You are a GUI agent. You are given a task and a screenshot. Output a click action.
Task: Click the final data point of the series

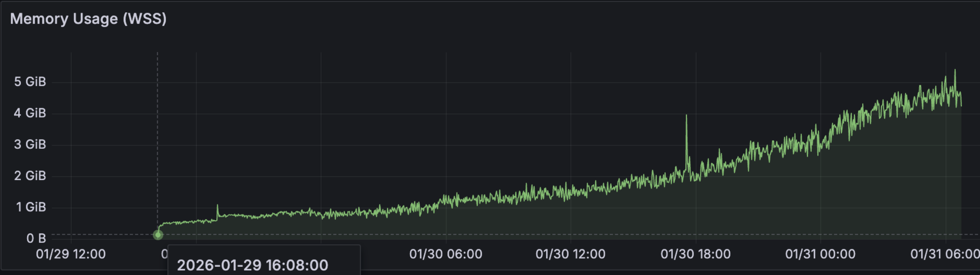(x=961, y=106)
